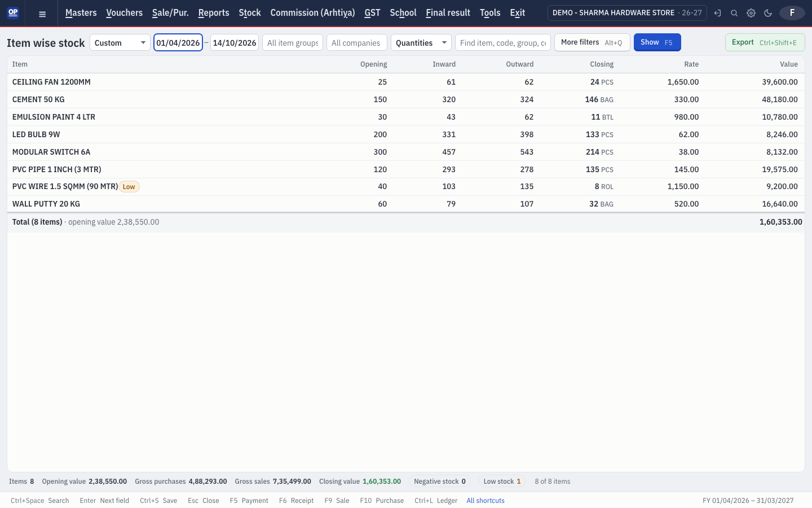
Task: Open the Tools menu
Action: pos(490,13)
